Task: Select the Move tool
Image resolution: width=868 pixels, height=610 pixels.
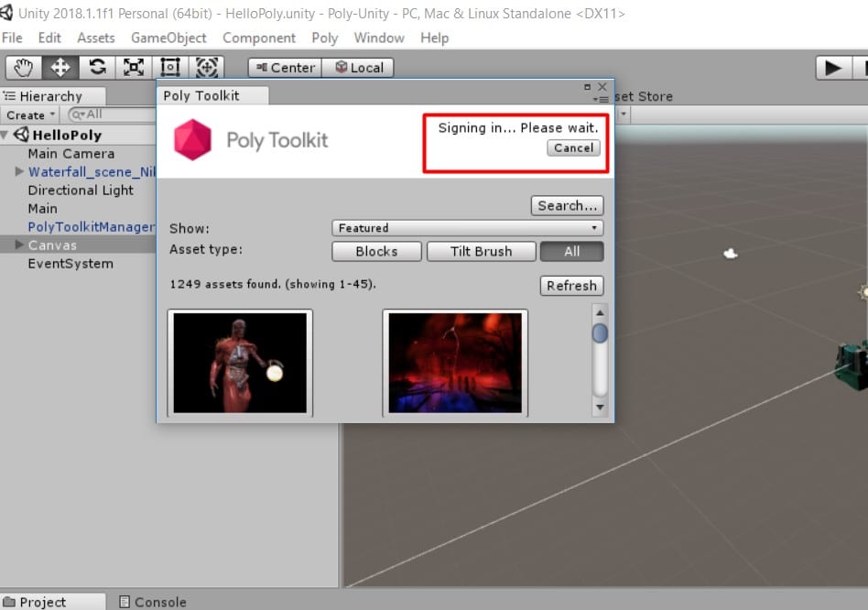Action: 60,68
